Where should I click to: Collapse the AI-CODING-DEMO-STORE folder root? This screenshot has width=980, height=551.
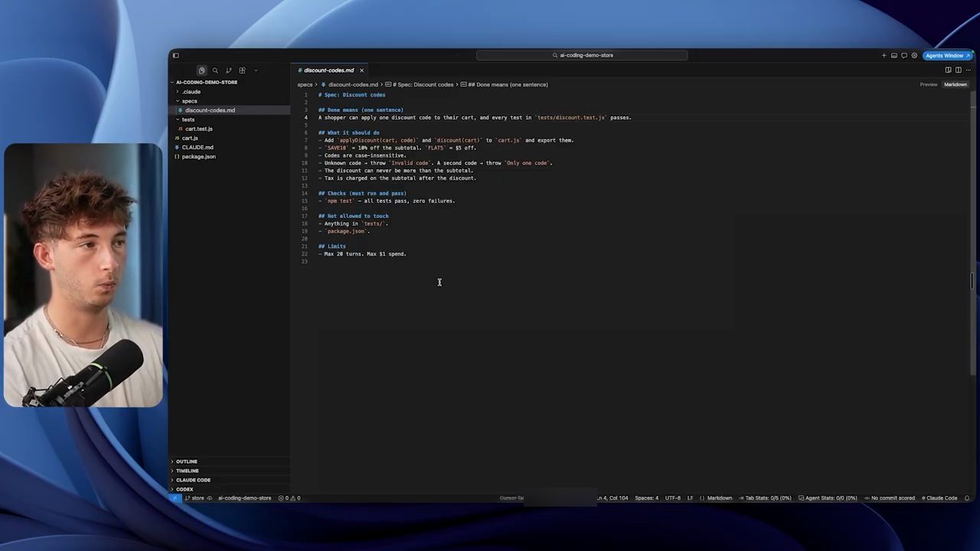[207, 82]
